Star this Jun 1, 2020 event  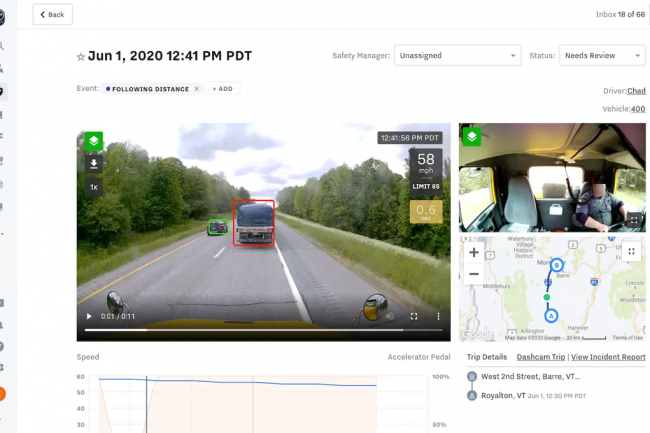point(81,57)
